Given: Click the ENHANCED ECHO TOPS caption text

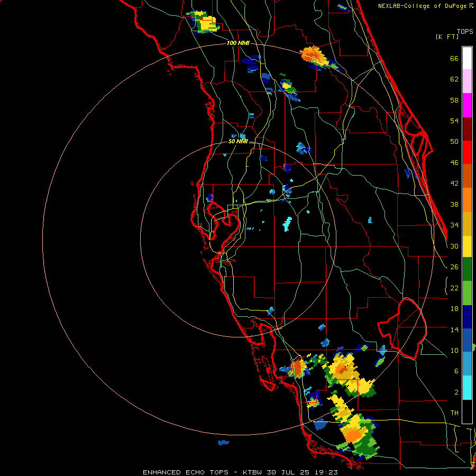Looking at the screenshot, I should tap(186, 472).
